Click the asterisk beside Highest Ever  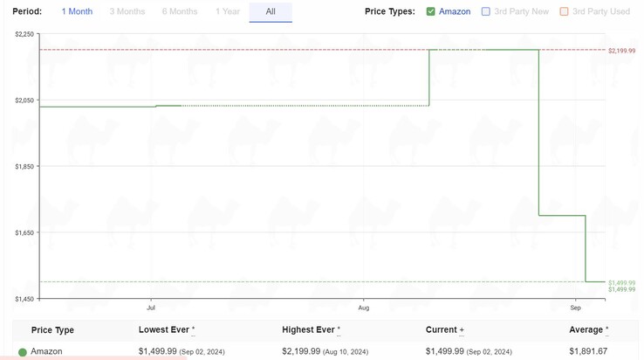[339, 330]
